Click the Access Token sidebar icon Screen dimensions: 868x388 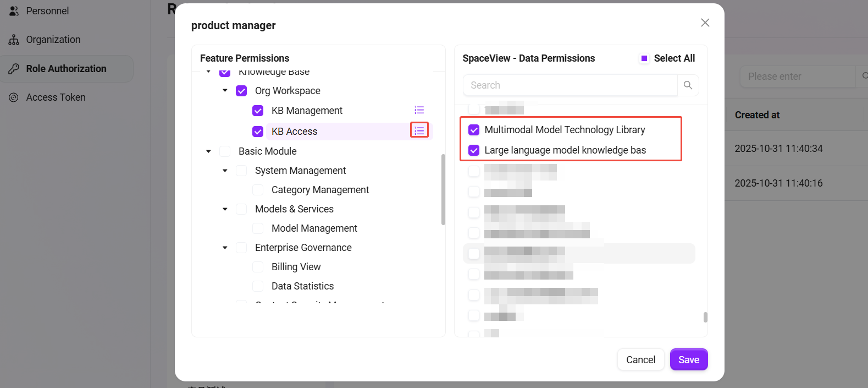click(x=14, y=97)
